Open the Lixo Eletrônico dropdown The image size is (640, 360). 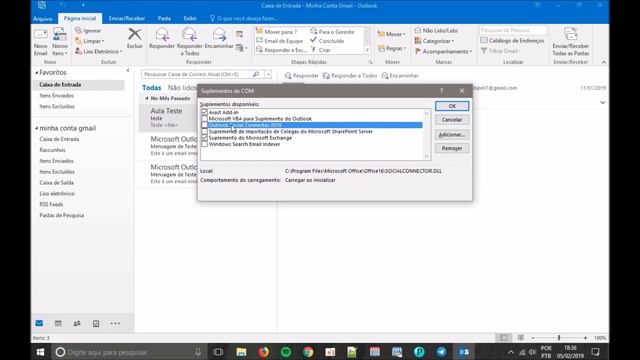[x=99, y=51]
